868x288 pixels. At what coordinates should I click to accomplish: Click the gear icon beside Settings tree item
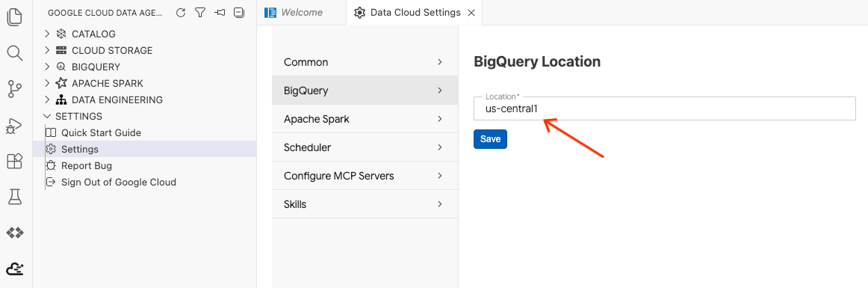(x=51, y=149)
